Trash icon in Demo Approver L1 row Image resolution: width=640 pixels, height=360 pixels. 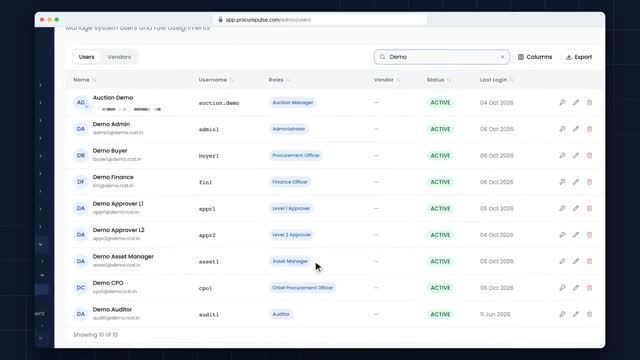[x=589, y=208]
